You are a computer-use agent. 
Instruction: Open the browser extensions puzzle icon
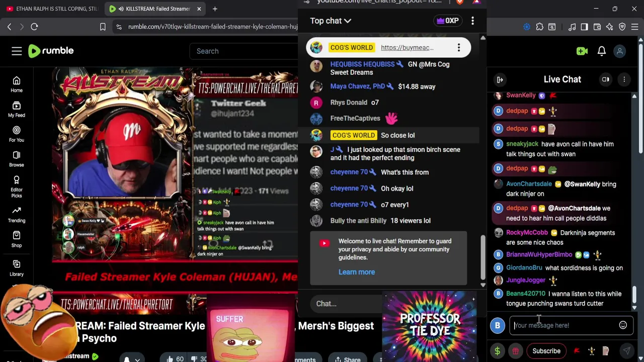[539, 27]
